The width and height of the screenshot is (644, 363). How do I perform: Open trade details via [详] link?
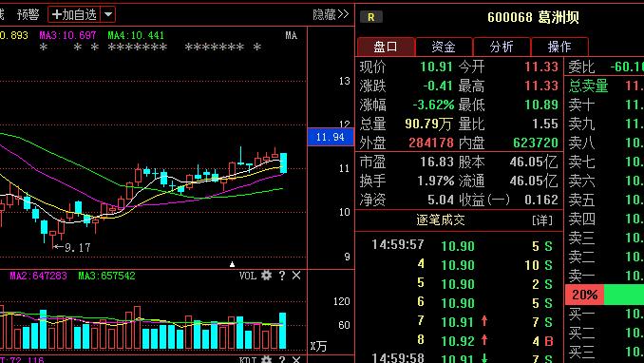(542, 220)
